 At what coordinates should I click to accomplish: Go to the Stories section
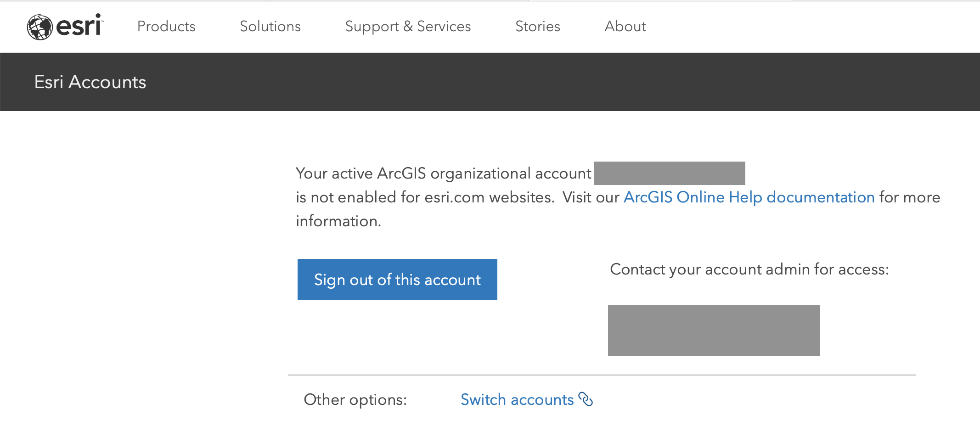click(537, 27)
